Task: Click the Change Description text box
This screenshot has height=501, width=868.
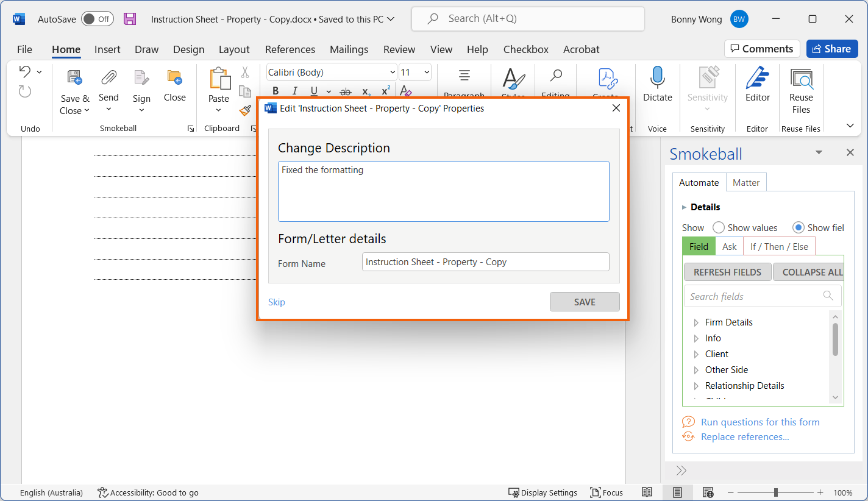Action: [x=444, y=191]
